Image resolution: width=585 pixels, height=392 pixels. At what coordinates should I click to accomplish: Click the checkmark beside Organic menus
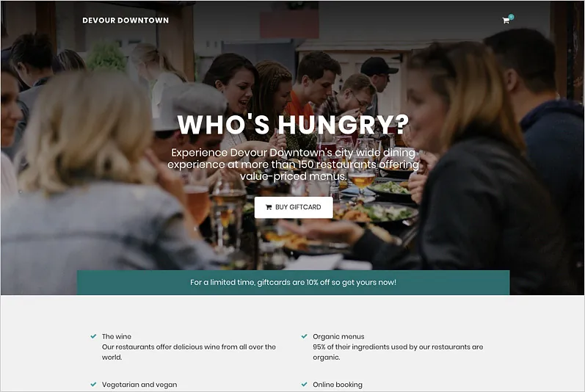[304, 336]
